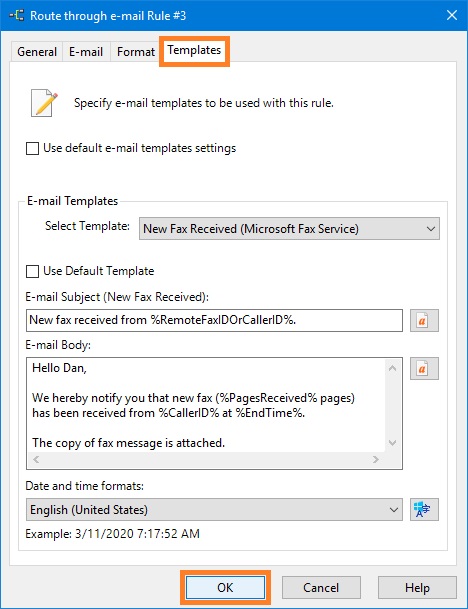This screenshot has width=468, height=609.
Task: Confirm the dialog with OK
Action: [x=225, y=587]
